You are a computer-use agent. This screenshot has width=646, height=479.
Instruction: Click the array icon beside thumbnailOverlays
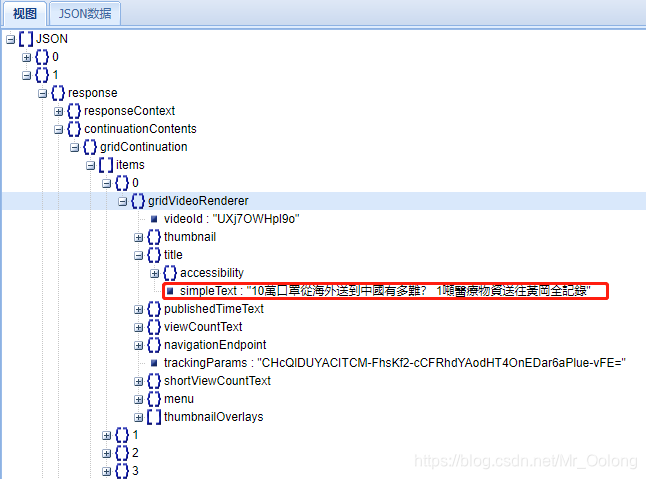click(x=154, y=417)
